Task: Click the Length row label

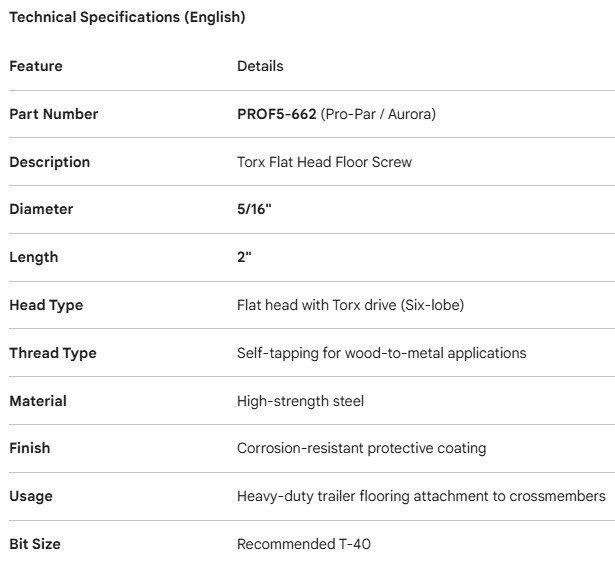Action: (x=34, y=257)
